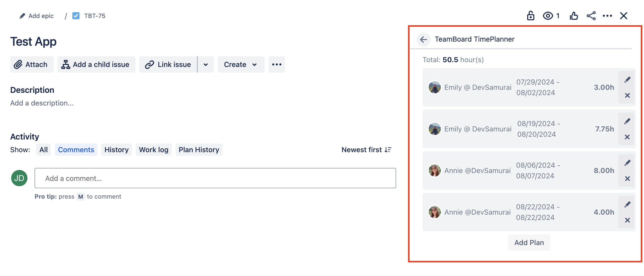Delete Emily's 7.75h plan entry

click(x=627, y=137)
